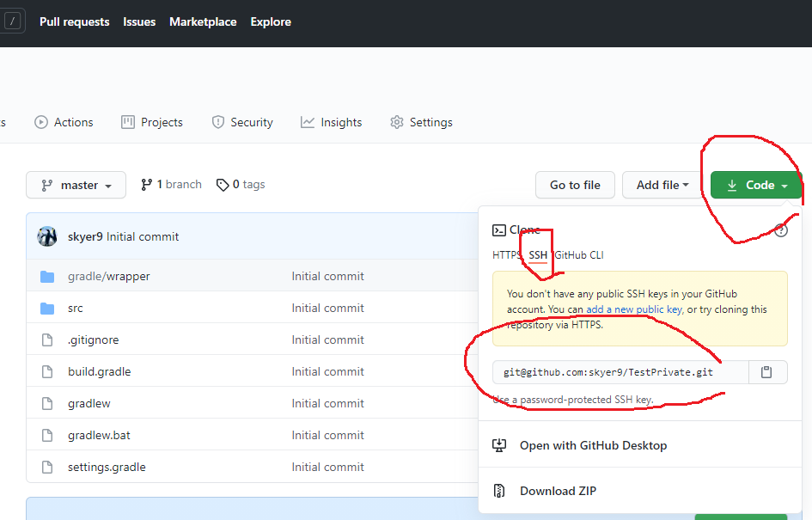Open Marketplace in top navigation

(x=203, y=21)
